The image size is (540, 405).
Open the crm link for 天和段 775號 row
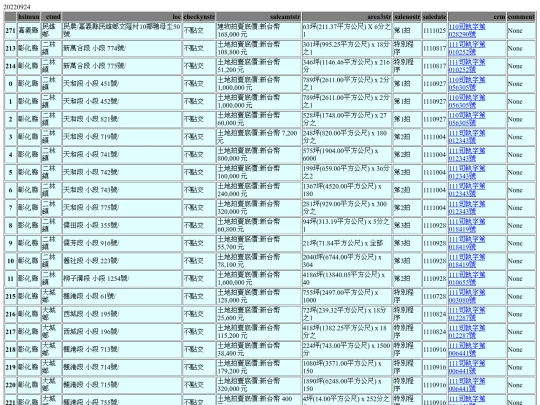(x=467, y=208)
